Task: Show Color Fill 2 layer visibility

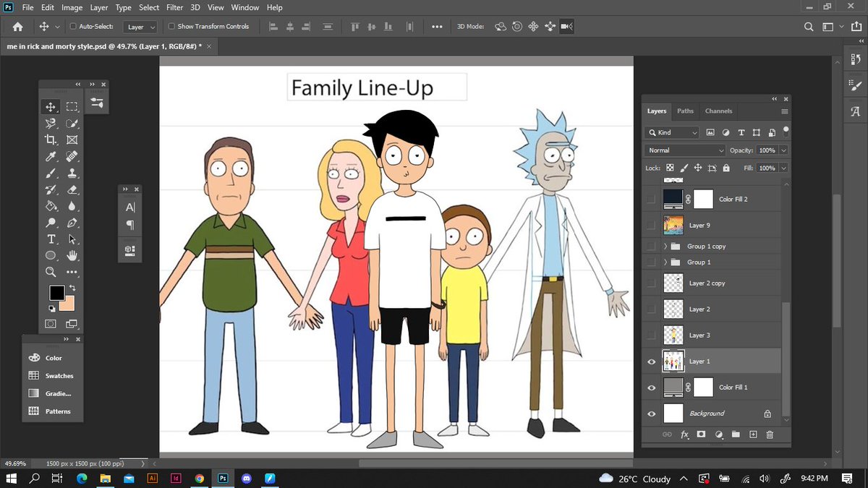Action: tap(651, 199)
